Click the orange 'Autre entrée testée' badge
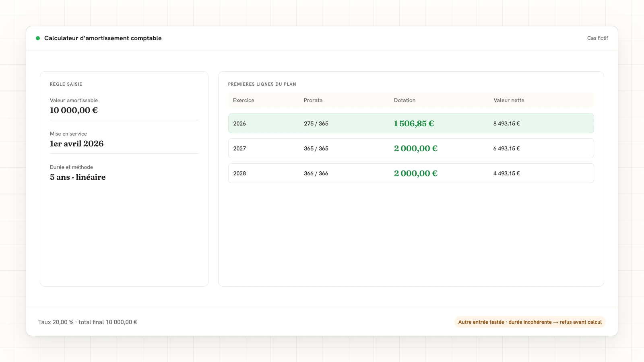Viewport: 644px width, 362px height. point(530,322)
